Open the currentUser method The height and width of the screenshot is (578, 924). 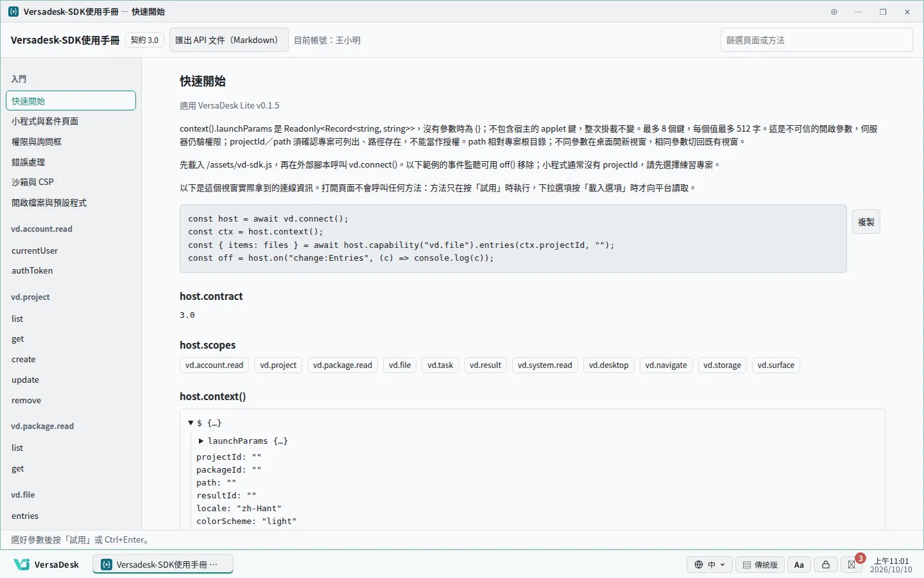71,250
